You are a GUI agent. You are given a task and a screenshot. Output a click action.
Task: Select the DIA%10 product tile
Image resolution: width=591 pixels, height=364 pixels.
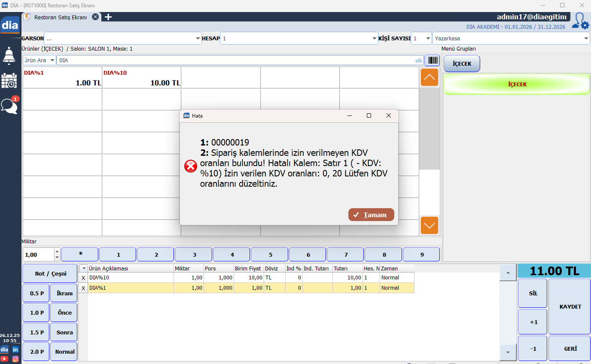coord(141,78)
